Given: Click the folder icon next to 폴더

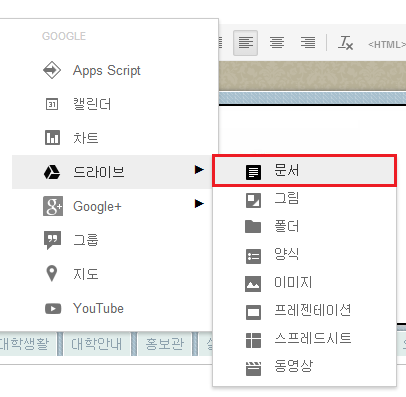Looking at the screenshot, I should coord(253,226).
